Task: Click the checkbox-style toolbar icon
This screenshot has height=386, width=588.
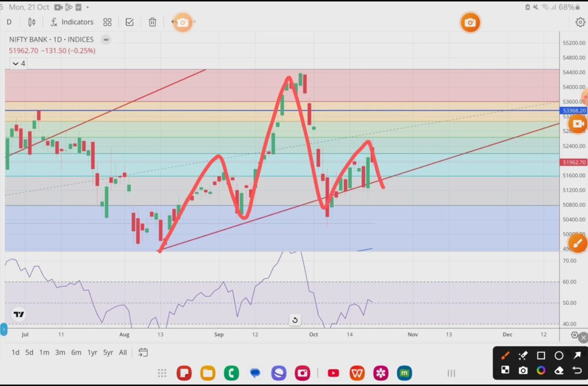Action: click(x=129, y=22)
